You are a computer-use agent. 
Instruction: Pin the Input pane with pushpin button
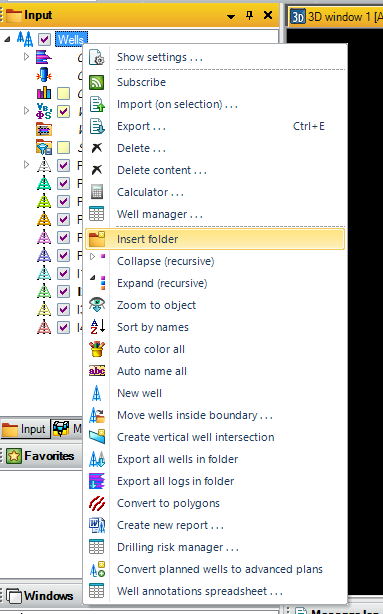(x=249, y=15)
